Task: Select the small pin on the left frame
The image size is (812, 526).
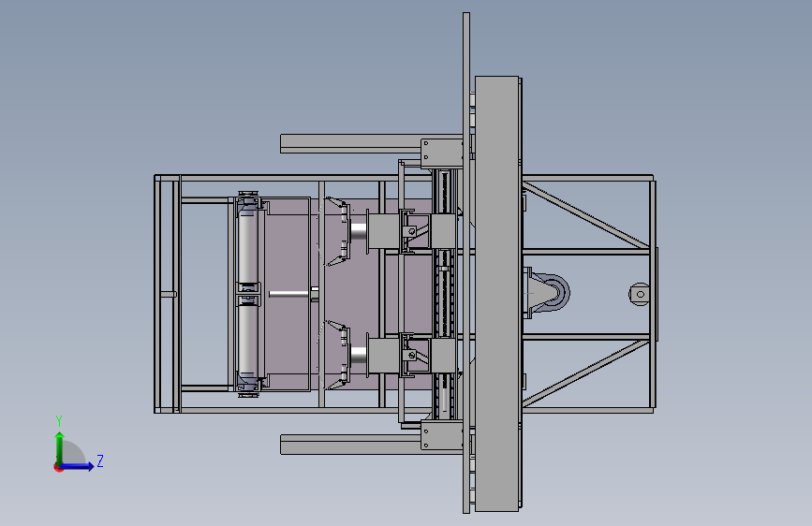Action: tap(169, 294)
